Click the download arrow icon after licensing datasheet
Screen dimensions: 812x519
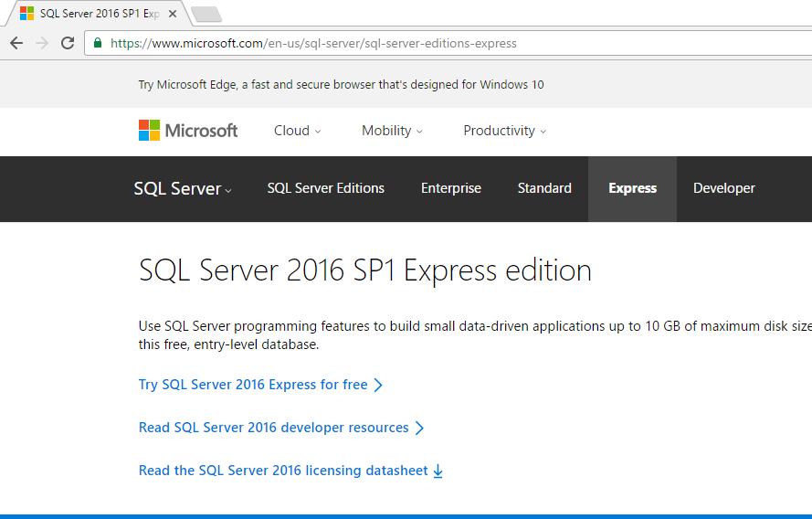pyautogui.click(x=438, y=471)
